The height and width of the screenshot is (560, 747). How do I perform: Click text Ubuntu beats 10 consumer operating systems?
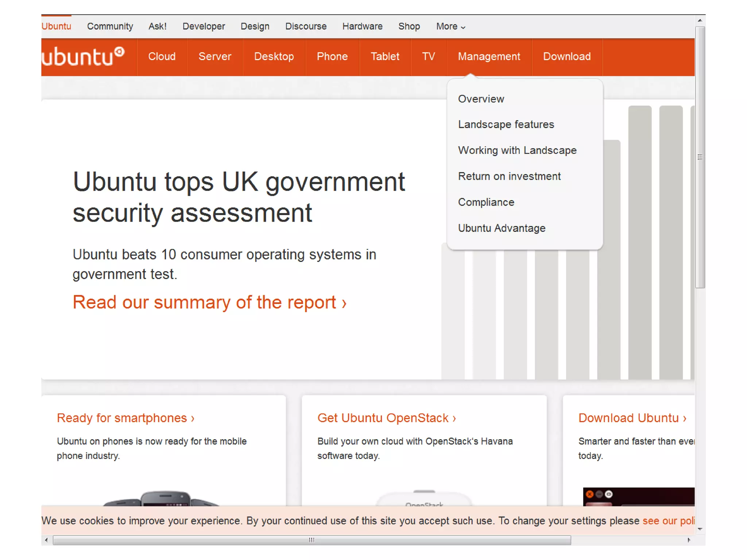pyautogui.click(x=224, y=264)
